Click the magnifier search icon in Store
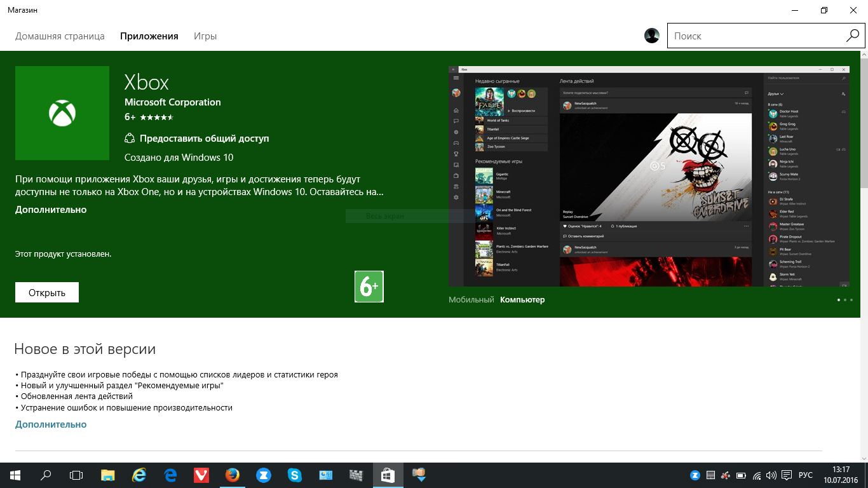868x488 pixels. (852, 36)
